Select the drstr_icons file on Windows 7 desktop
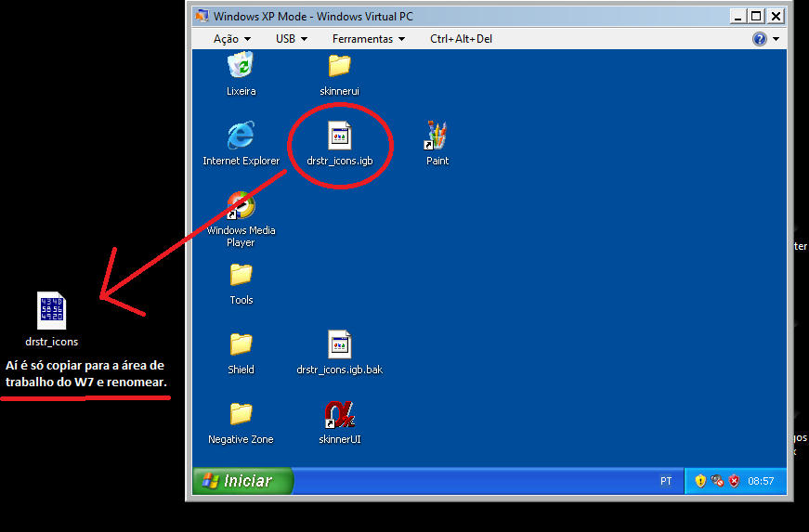Image resolution: width=809 pixels, height=532 pixels. coord(52,310)
